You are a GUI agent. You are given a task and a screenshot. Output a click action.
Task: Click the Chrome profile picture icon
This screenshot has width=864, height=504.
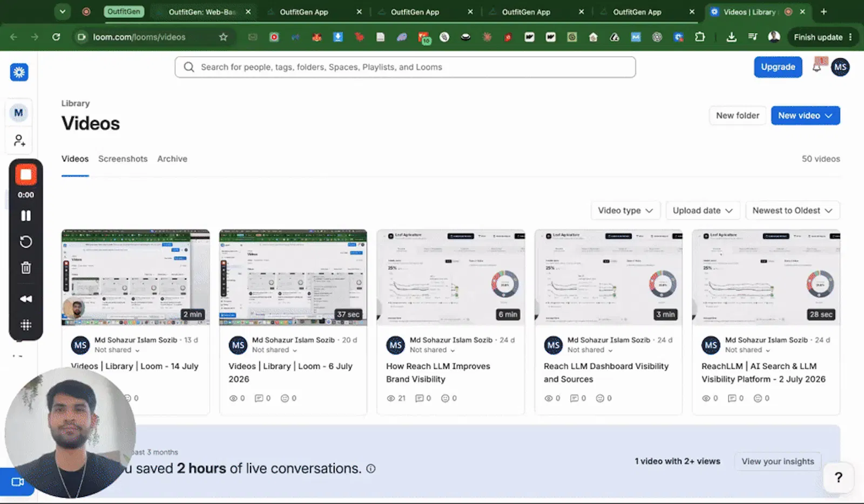click(x=774, y=37)
